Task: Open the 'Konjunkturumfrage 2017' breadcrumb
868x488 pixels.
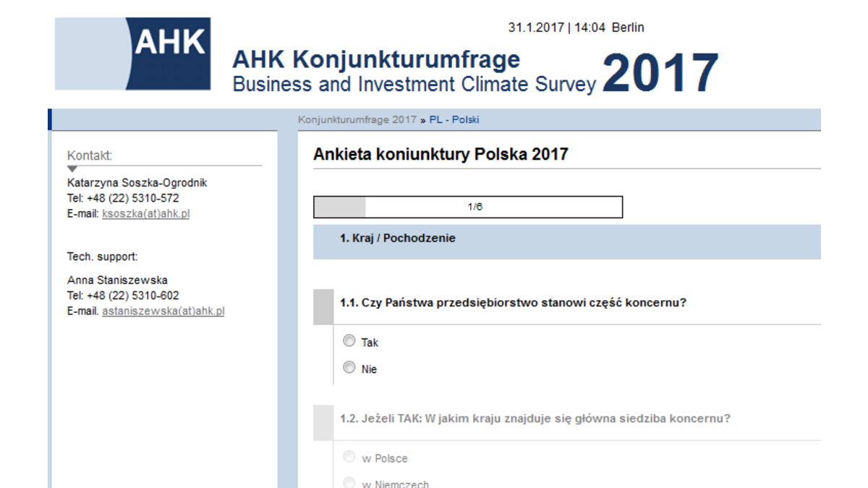Action: click(x=357, y=120)
